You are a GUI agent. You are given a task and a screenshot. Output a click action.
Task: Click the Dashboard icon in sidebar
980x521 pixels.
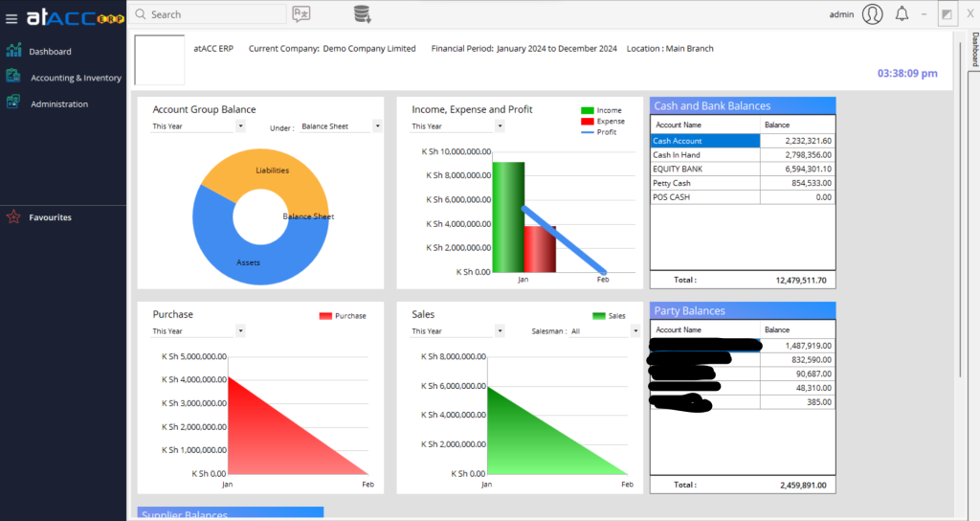pyautogui.click(x=13, y=51)
